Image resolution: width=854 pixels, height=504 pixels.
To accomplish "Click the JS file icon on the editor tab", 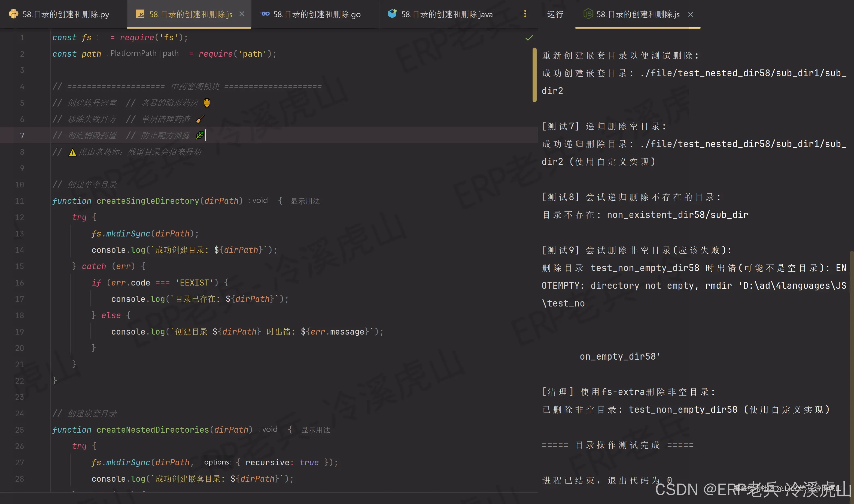I will (x=140, y=14).
